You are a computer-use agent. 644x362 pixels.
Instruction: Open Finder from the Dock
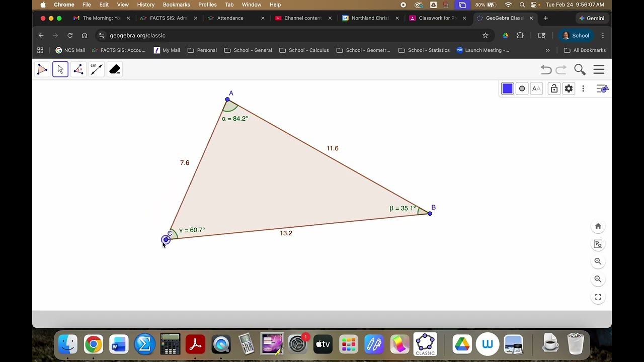click(x=67, y=344)
